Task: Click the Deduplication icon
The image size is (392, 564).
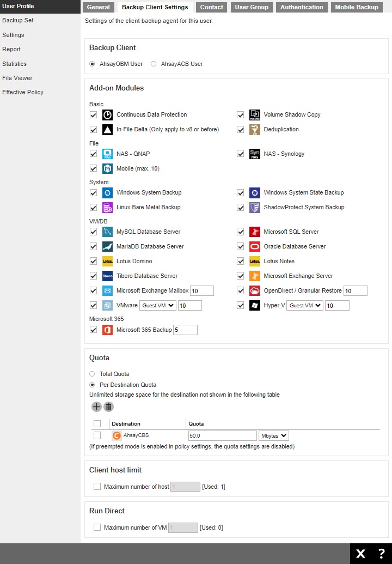Action: 255,130
